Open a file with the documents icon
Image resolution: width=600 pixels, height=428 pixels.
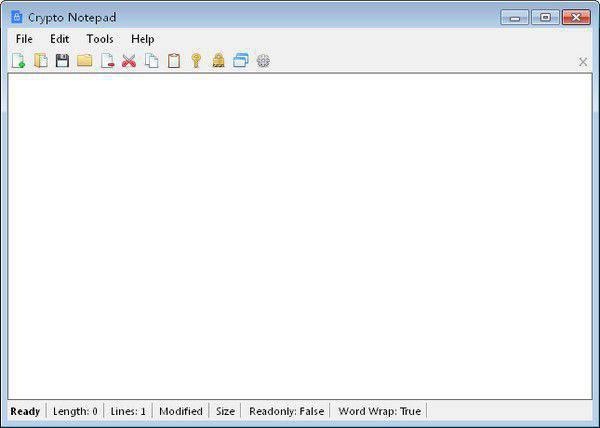coord(41,61)
